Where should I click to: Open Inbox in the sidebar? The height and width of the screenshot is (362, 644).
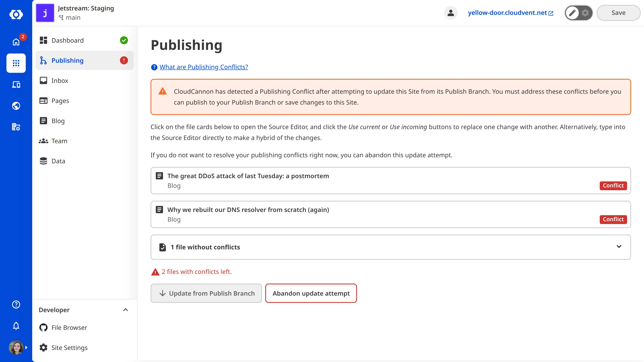point(84,80)
